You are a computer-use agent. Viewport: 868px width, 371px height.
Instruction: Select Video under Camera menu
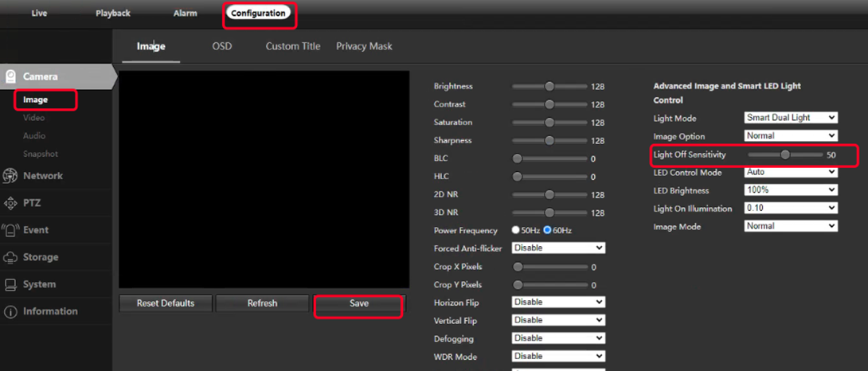(x=34, y=118)
